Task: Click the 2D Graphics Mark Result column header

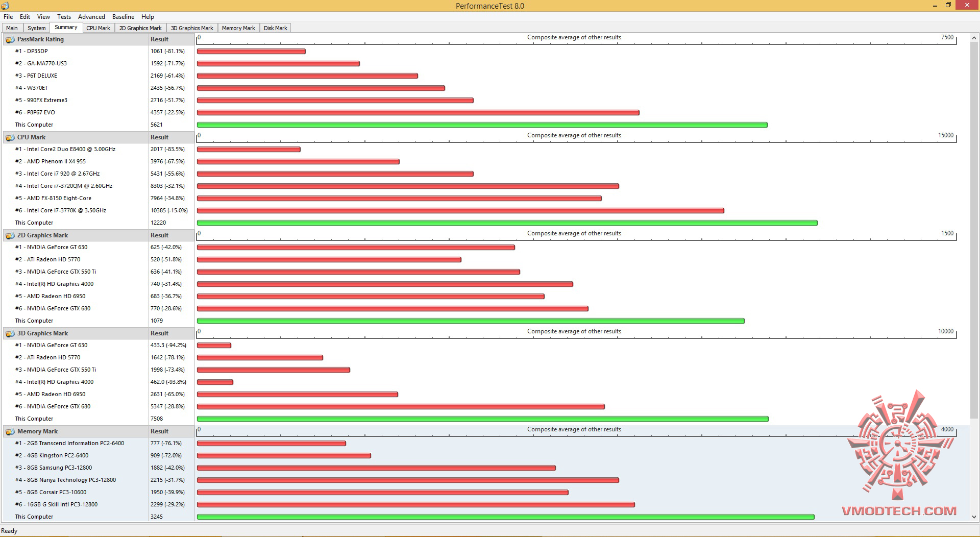Action: pyautogui.click(x=171, y=235)
